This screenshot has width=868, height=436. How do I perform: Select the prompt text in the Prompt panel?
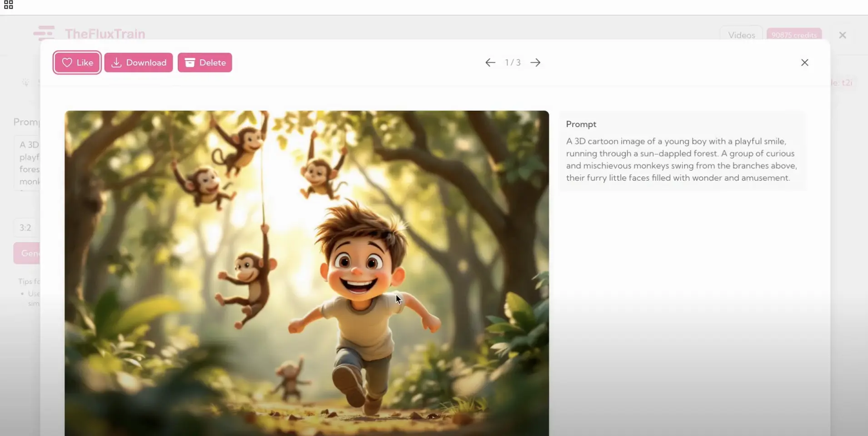coord(682,159)
